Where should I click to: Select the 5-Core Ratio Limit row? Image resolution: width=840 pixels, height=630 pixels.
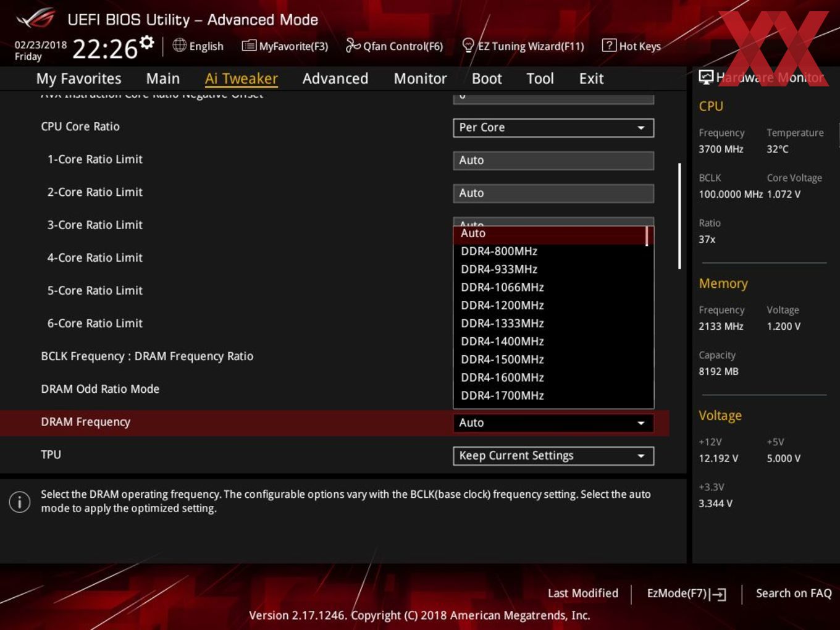coord(94,290)
